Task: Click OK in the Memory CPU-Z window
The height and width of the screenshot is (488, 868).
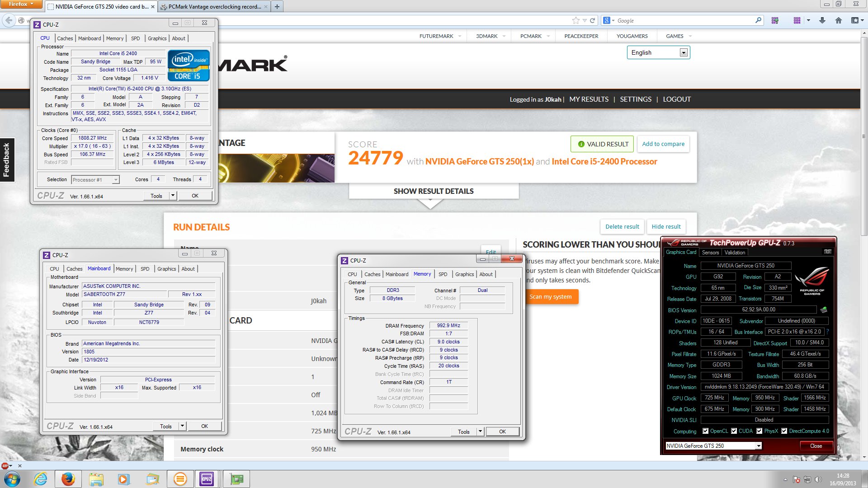Action: (x=502, y=432)
